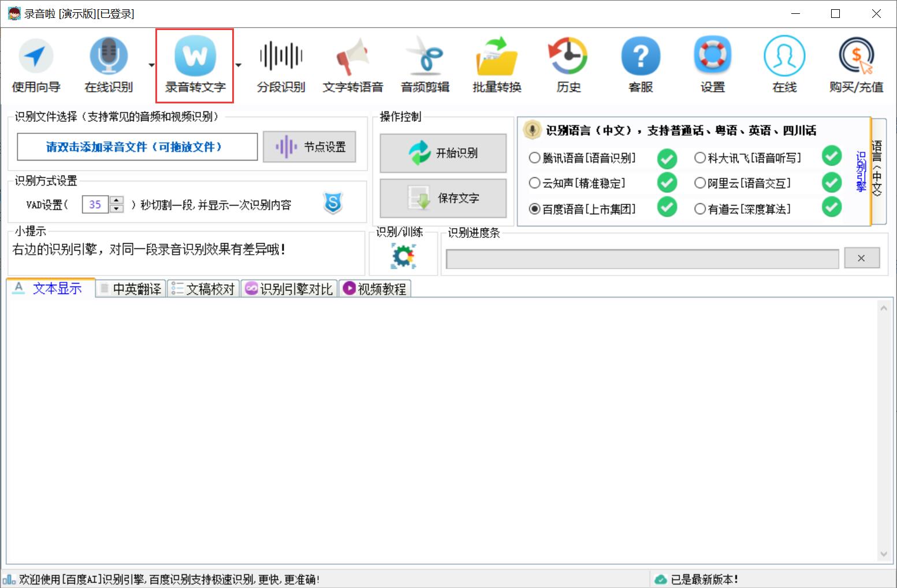The image size is (897, 588).
Task: Open 文字转语音 text-to-speech tool
Action: [x=353, y=65]
